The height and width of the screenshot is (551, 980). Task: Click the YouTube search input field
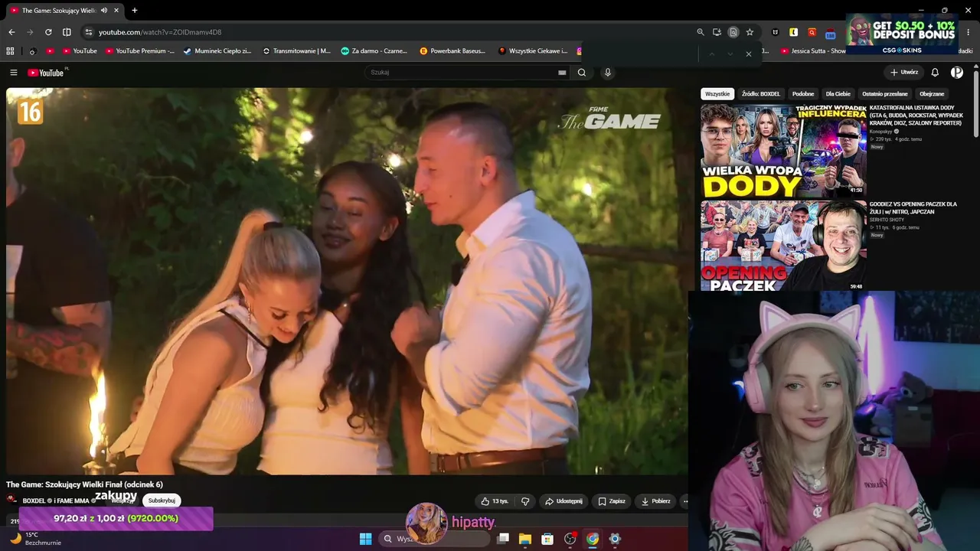[465, 73]
